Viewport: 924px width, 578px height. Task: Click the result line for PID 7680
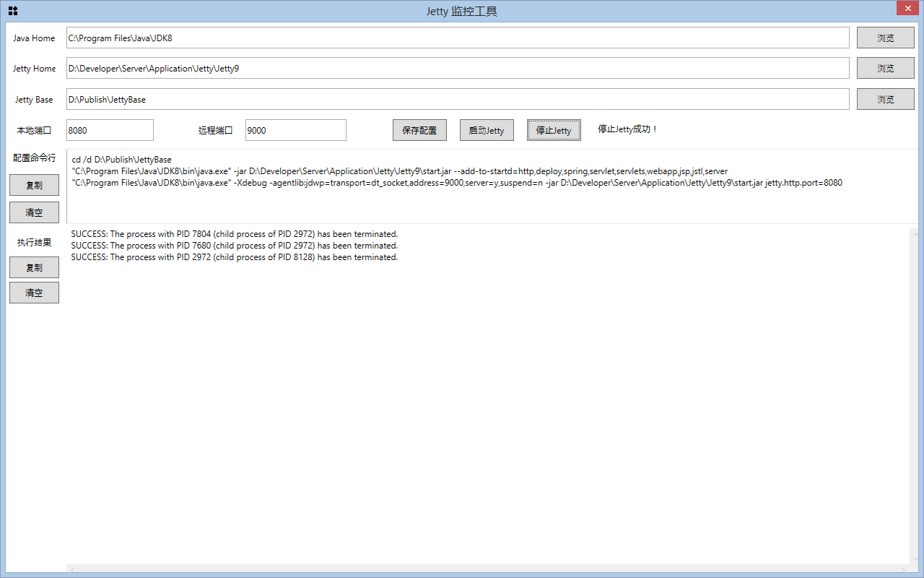(235, 246)
